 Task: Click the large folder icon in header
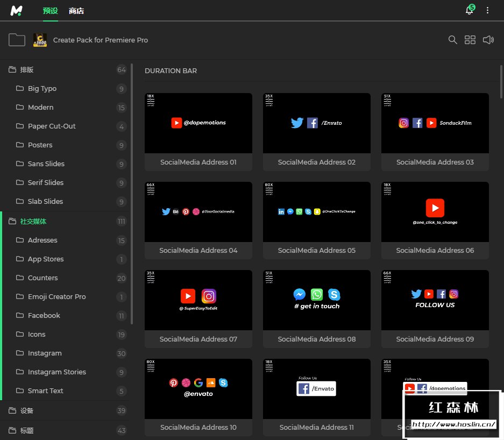pos(17,40)
